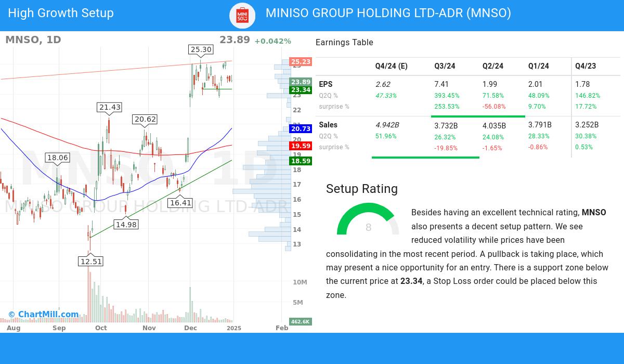Select the MNSO, 1D chart label

click(x=33, y=40)
